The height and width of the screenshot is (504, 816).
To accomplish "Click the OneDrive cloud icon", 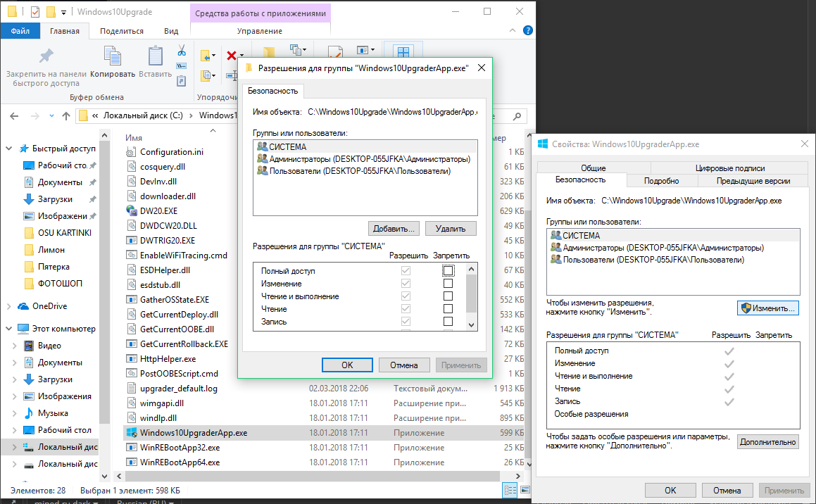I will point(23,305).
